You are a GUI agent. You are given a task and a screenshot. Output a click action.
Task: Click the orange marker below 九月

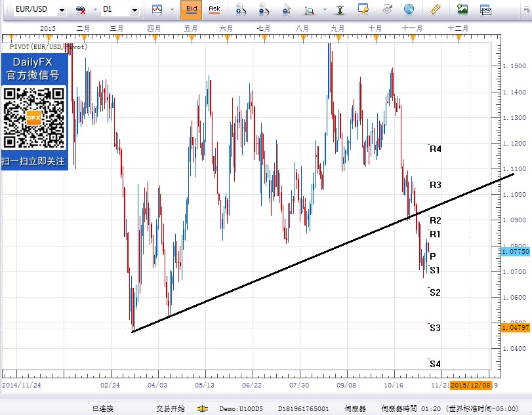point(338,37)
